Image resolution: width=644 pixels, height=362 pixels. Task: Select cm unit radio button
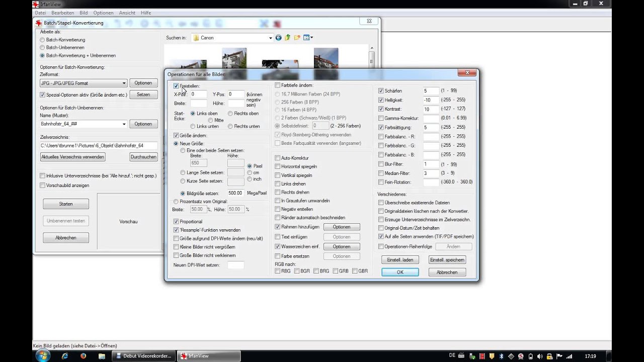[x=250, y=172]
